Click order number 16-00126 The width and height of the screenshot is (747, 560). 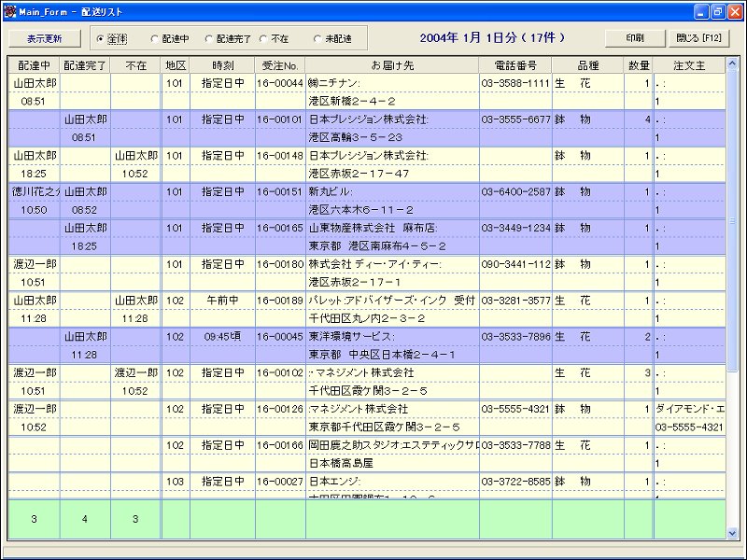(x=280, y=409)
